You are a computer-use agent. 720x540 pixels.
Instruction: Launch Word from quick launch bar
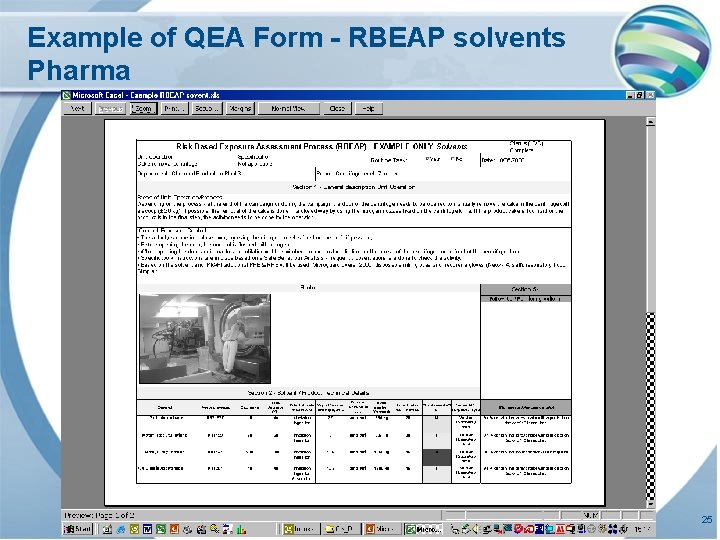[x=147, y=529]
